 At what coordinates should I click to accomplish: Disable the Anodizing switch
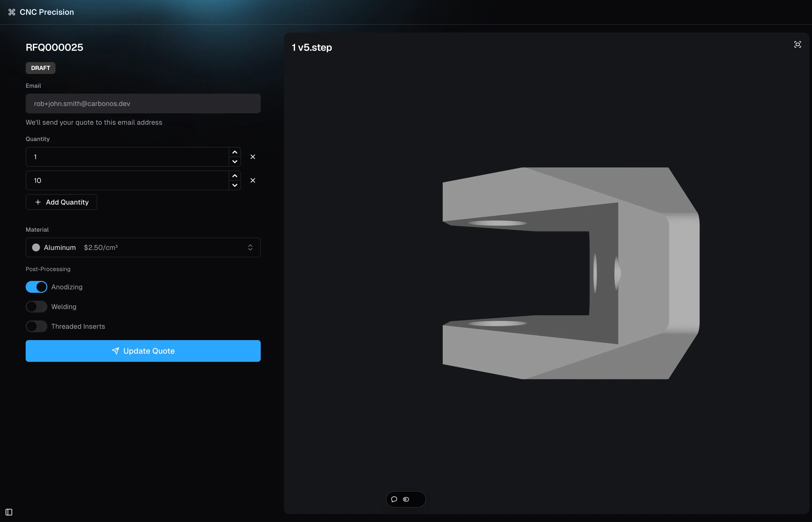tap(37, 287)
